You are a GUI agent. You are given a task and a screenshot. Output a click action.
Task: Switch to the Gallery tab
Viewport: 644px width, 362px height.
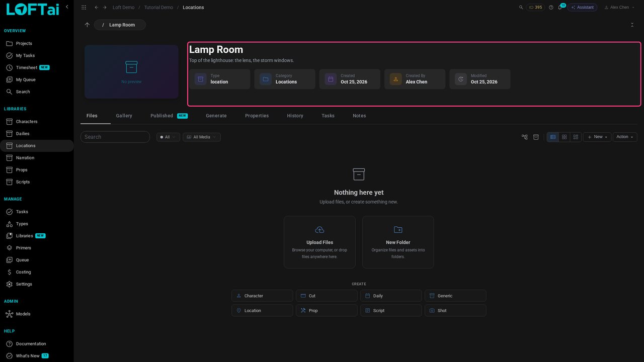(x=124, y=116)
